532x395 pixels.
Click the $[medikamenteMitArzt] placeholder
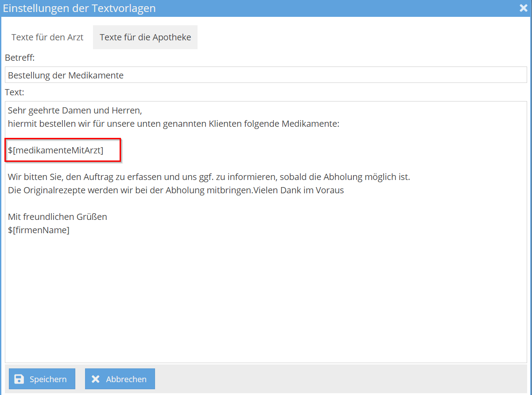point(56,151)
